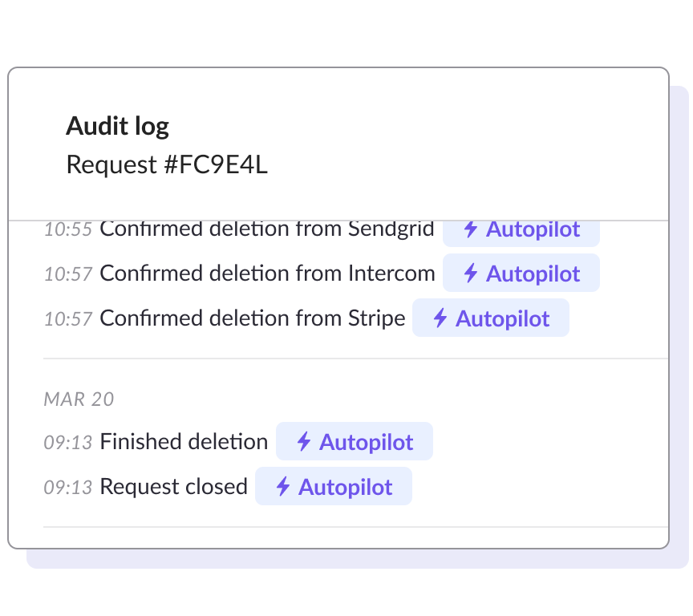This screenshot has height=616, width=693.
Task: Click 09:13 timestamp of Request closed
Action: [67, 488]
